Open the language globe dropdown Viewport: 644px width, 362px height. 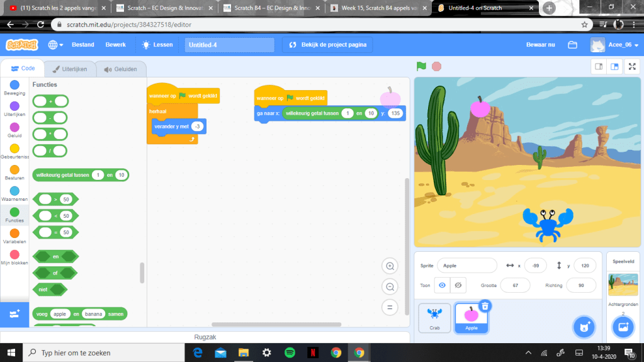pyautogui.click(x=55, y=45)
